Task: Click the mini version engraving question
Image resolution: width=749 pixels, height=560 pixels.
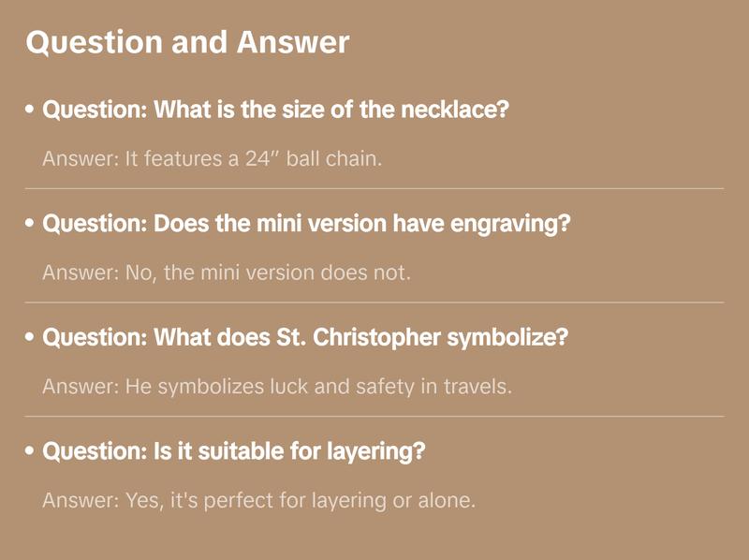Action: pos(307,225)
